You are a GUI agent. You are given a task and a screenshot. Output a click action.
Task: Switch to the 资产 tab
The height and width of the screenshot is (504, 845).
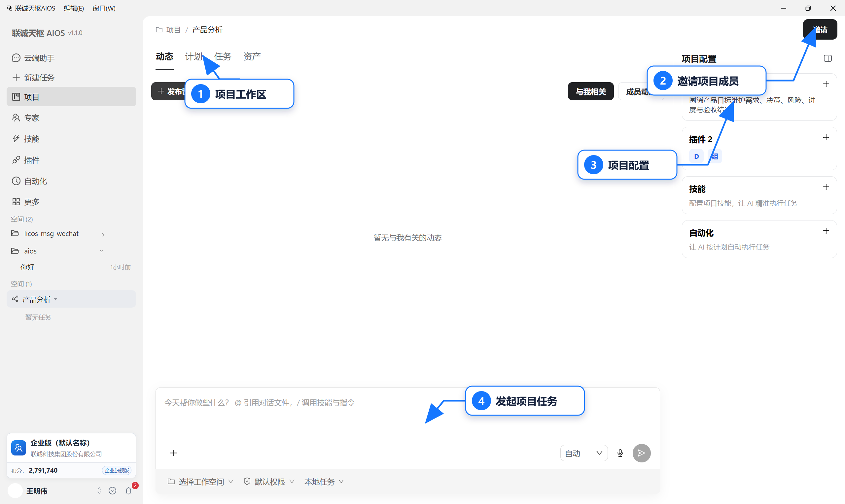252,56
